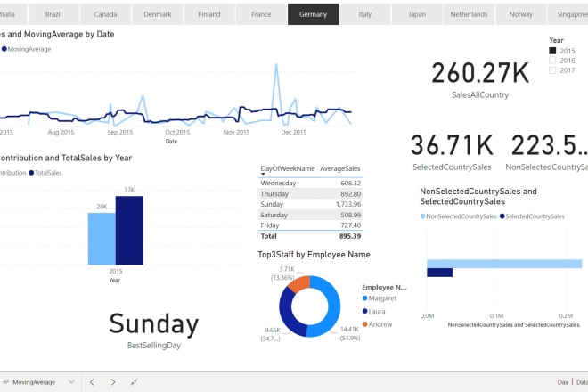Select the Wednesday table row
The width and height of the screenshot is (588, 392).
tap(311, 183)
